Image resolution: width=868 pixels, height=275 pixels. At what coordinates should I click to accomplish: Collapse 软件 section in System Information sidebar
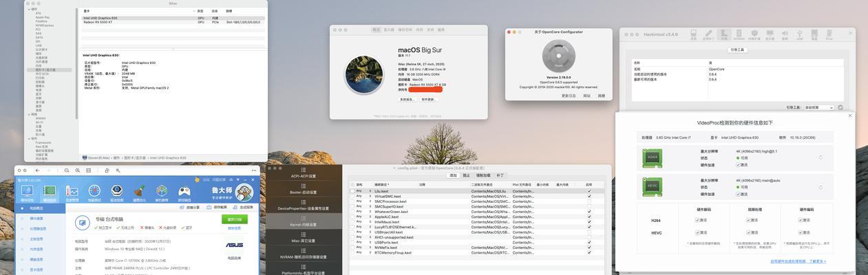(29, 139)
